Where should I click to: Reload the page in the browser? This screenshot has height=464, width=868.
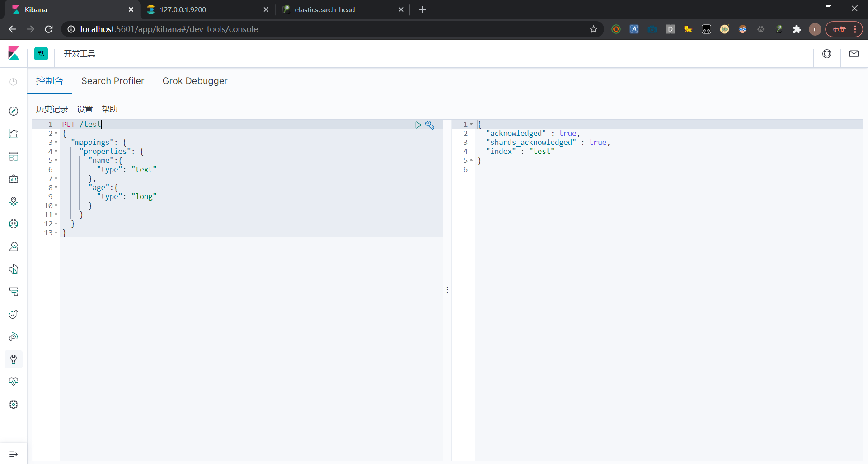(x=49, y=29)
